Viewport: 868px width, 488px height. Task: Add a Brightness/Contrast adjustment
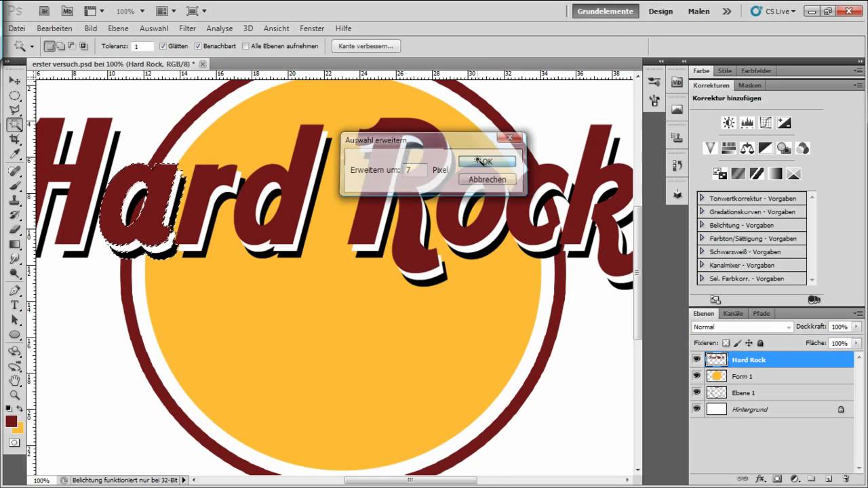click(728, 123)
